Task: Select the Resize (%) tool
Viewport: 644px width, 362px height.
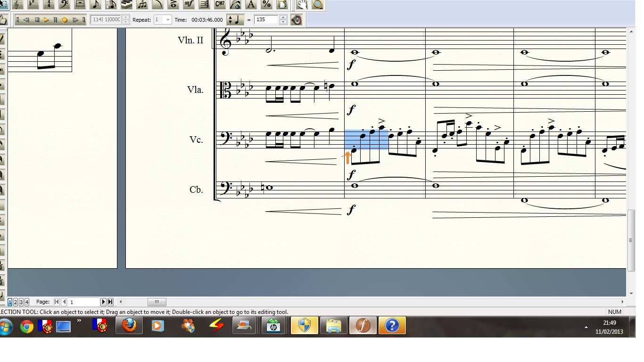Action: (266, 4)
